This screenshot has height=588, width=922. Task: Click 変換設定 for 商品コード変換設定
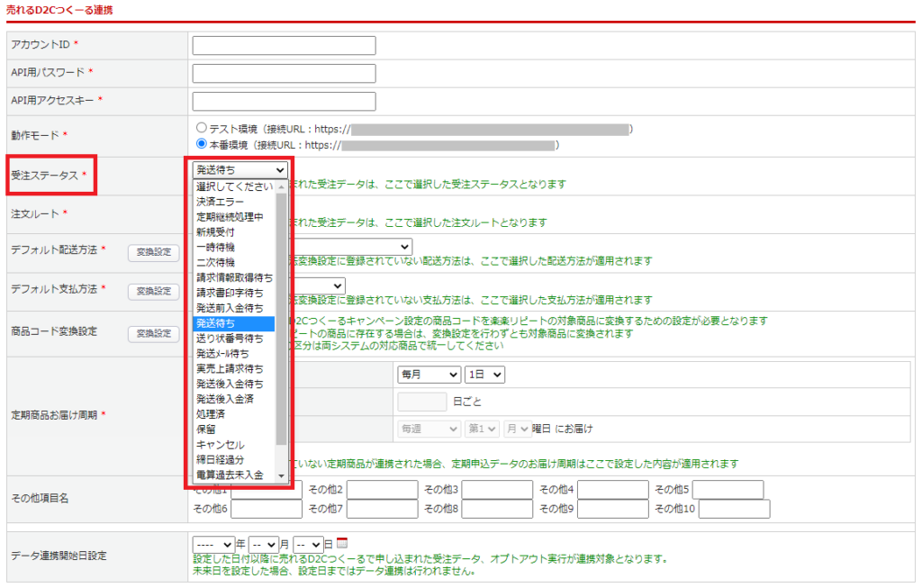pos(153,334)
